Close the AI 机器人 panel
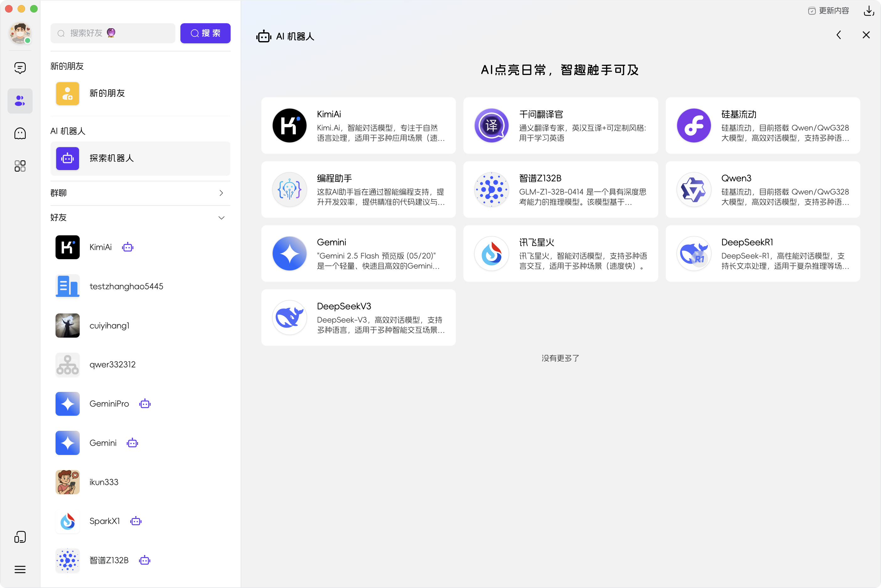 point(866,35)
